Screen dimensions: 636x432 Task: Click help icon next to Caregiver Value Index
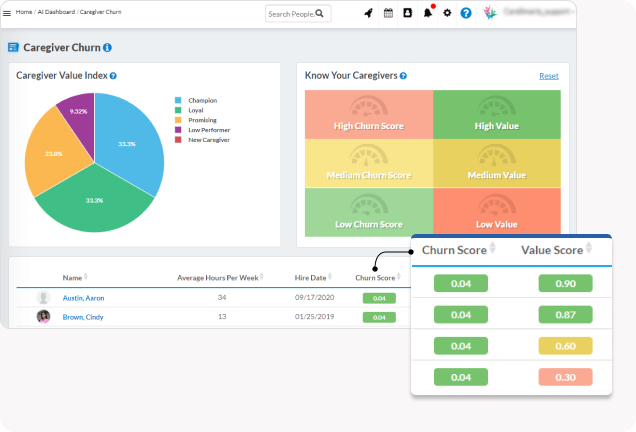click(x=113, y=75)
